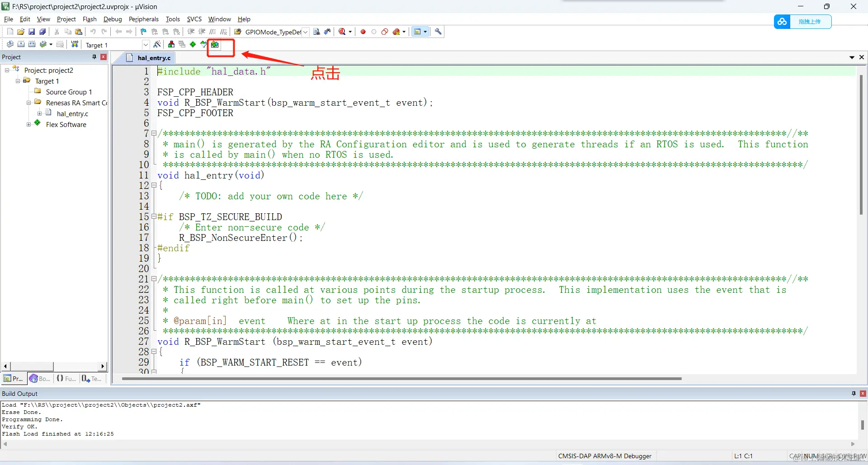Image resolution: width=868 pixels, height=465 pixels.
Task: Click the Paste clipboard icon
Action: (79, 32)
